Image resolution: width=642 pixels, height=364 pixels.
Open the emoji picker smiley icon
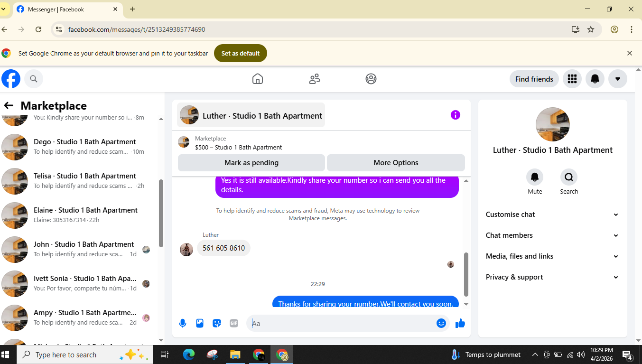coord(441,323)
